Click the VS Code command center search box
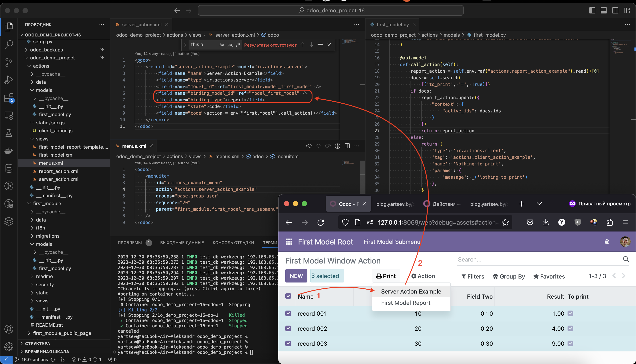Viewport: 636px width, 364px height. (x=331, y=11)
